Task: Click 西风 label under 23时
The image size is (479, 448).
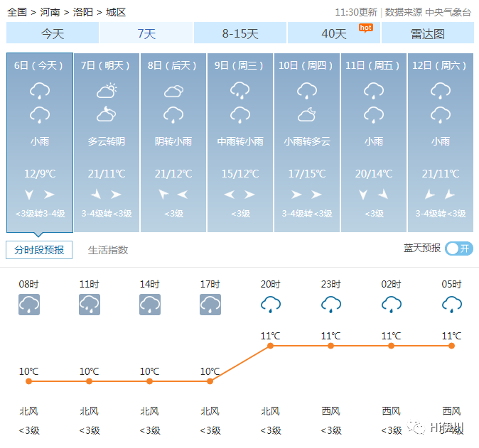Action: [330, 411]
